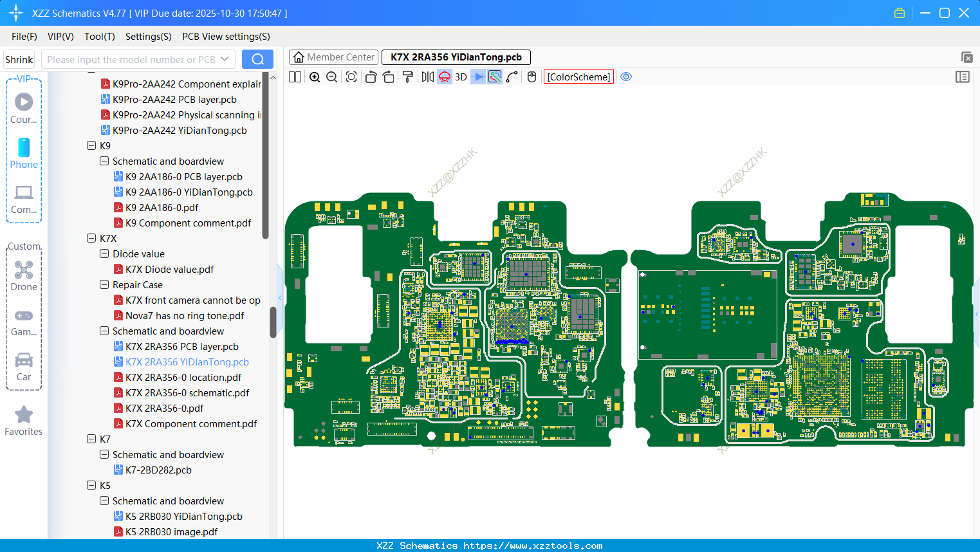Toggle the lamp highlight mode
This screenshot has width=980, height=552.
[445, 77]
